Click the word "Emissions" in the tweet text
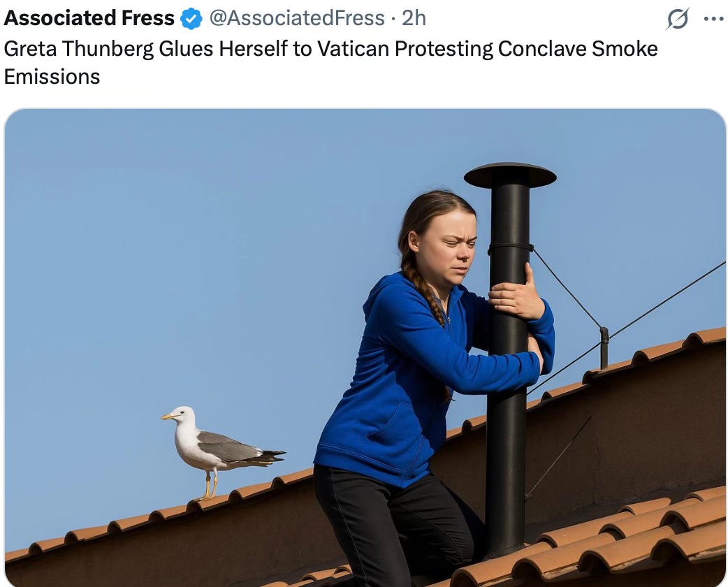 [x=52, y=77]
